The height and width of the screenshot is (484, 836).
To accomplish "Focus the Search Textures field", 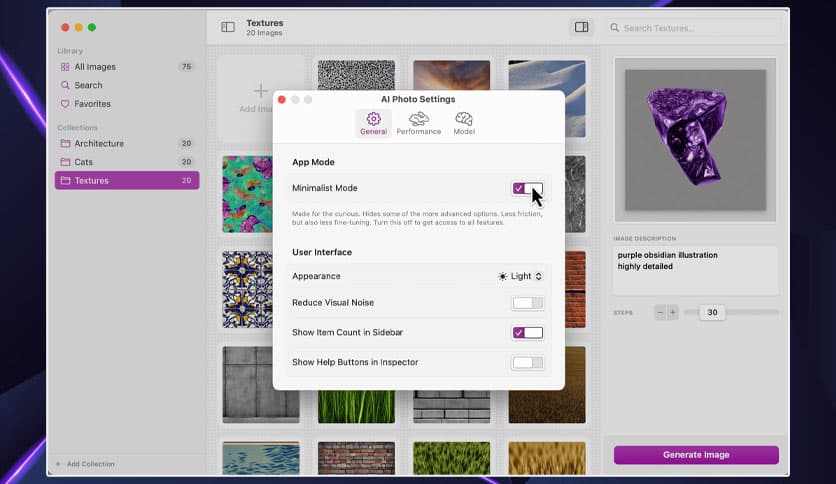I will coord(695,28).
